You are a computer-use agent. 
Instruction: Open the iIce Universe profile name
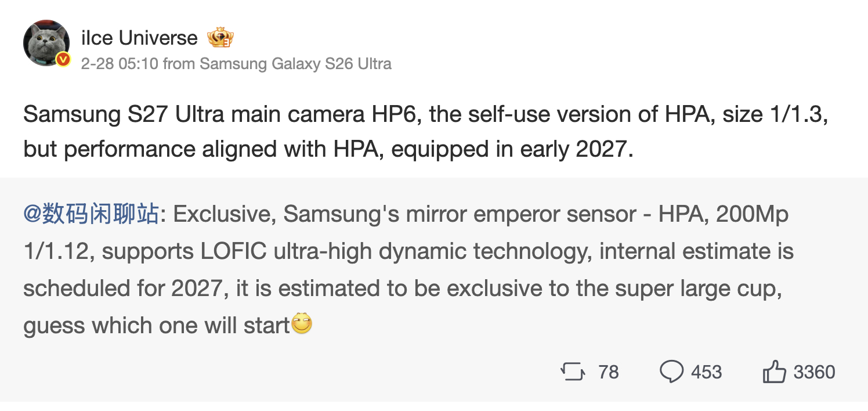140,38
